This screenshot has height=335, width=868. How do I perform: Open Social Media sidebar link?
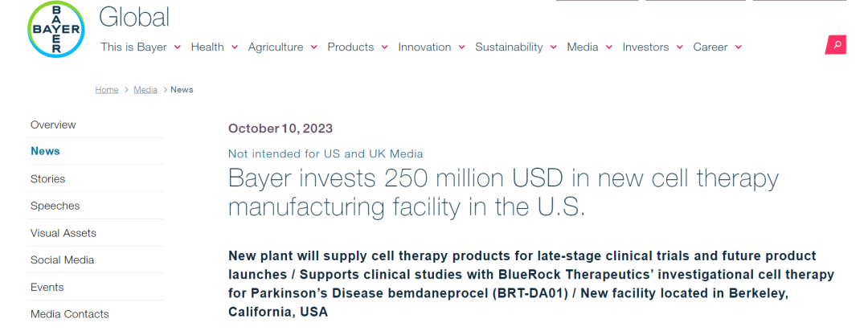pyautogui.click(x=62, y=260)
